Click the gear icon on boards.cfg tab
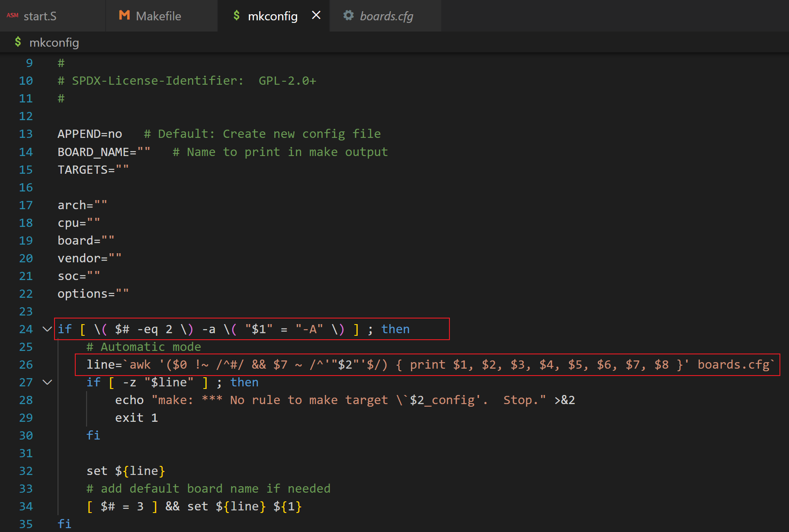Image resolution: width=789 pixels, height=532 pixels. tap(349, 16)
